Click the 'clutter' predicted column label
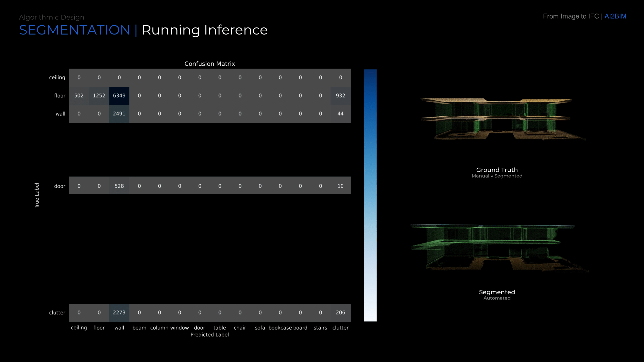The image size is (644, 362). pyautogui.click(x=340, y=328)
